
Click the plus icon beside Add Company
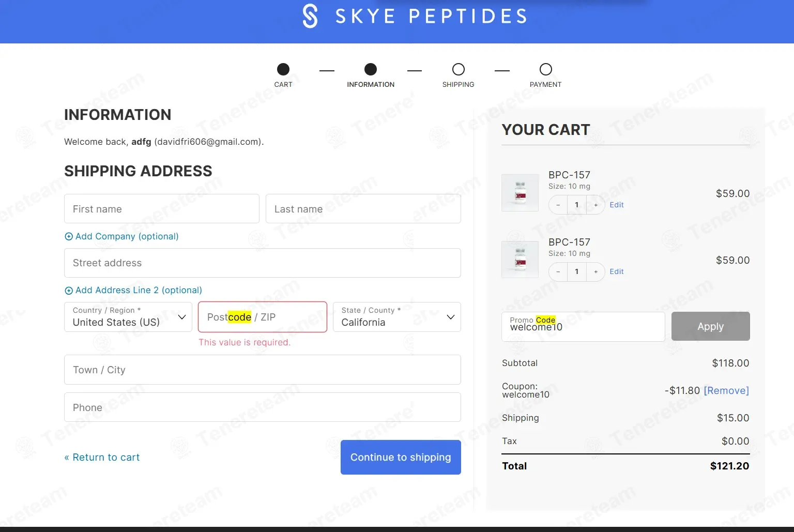[69, 236]
